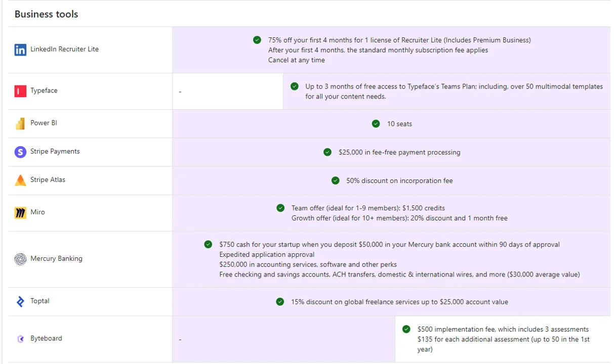
Task: Click the 'Cancel at any time' line
Action: pyautogui.click(x=297, y=60)
